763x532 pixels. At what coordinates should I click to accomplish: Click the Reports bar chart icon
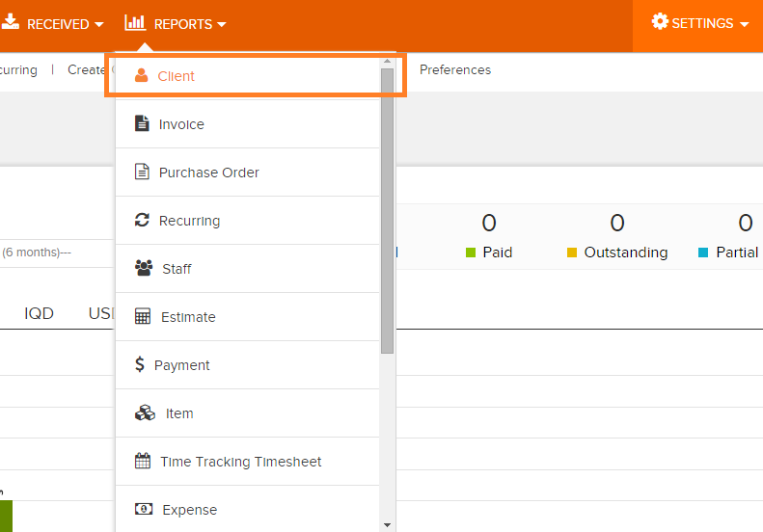(x=135, y=22)
